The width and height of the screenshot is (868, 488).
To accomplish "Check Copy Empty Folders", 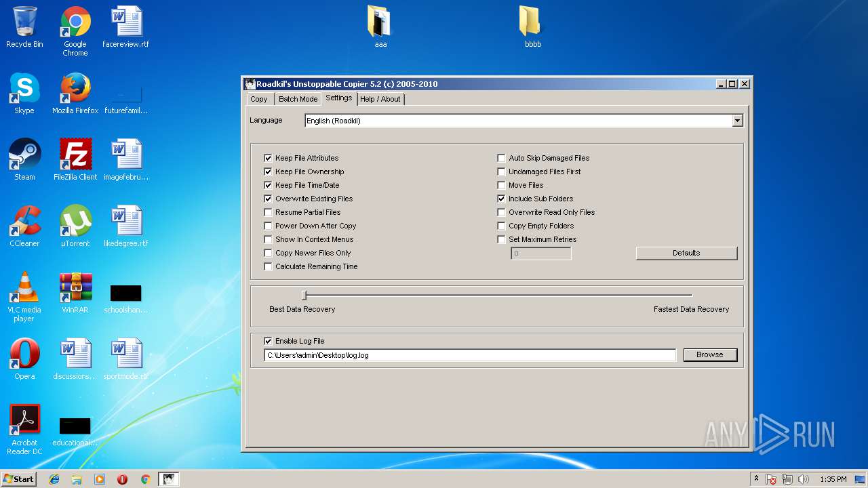I will (x=501, y=226).
